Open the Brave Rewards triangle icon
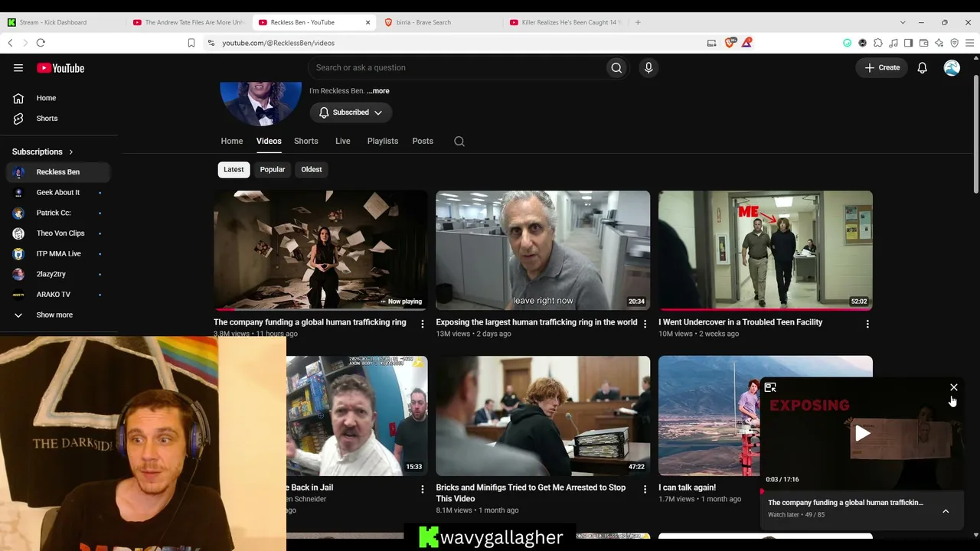 [746, 43]
